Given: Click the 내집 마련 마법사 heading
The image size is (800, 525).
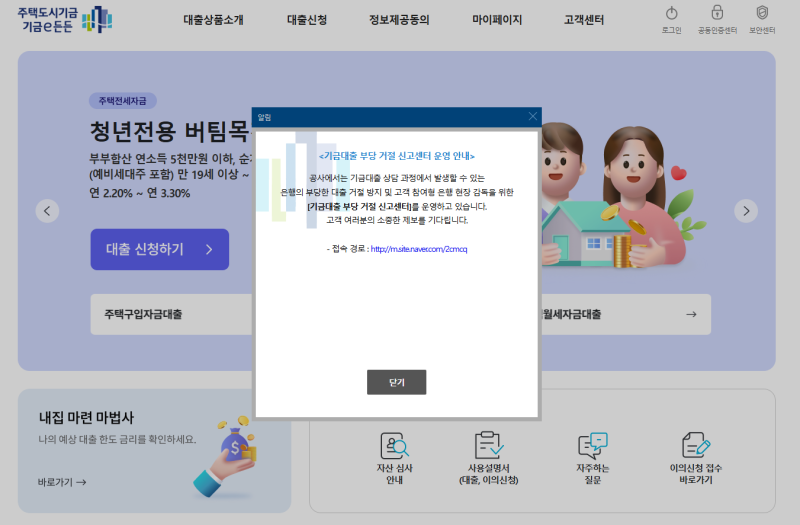Looking at the screenshot, I should pyautogui.click(x=86, y=418).
